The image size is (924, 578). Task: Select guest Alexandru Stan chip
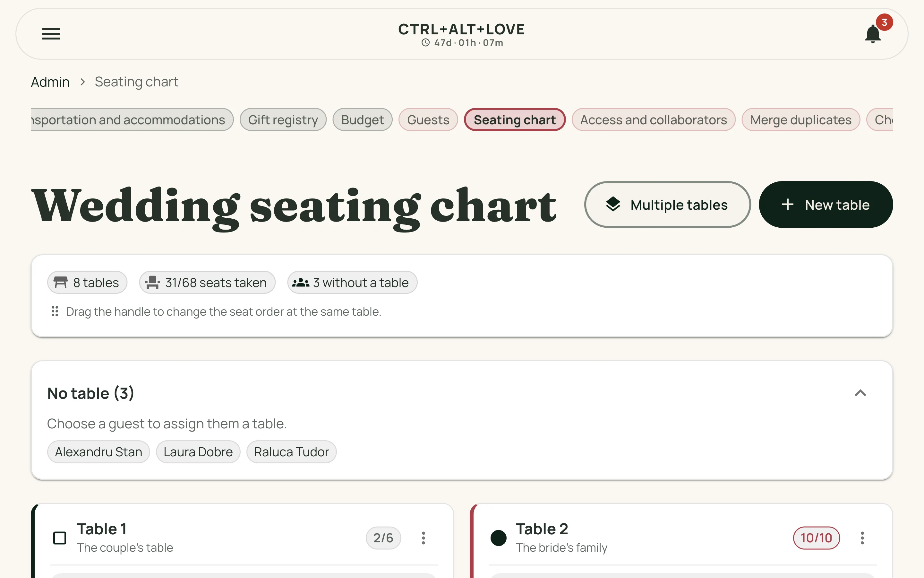click(x=98, y=452)
